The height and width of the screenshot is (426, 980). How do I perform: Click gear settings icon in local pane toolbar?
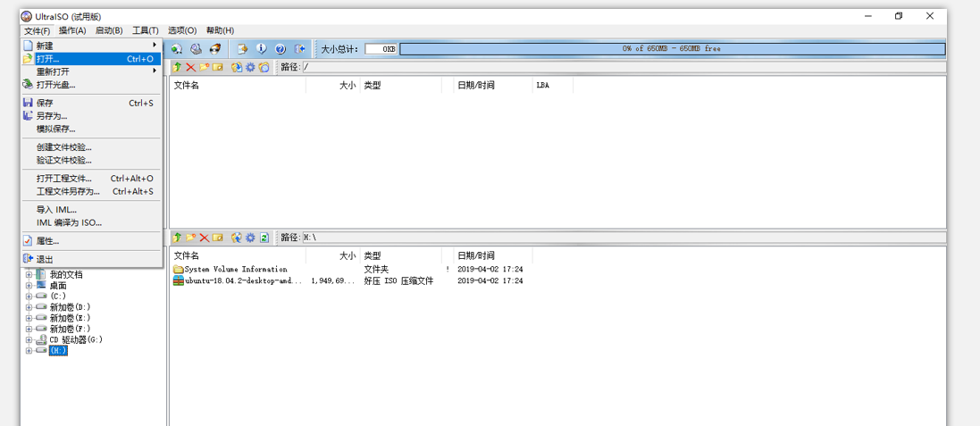coord(250,238)
